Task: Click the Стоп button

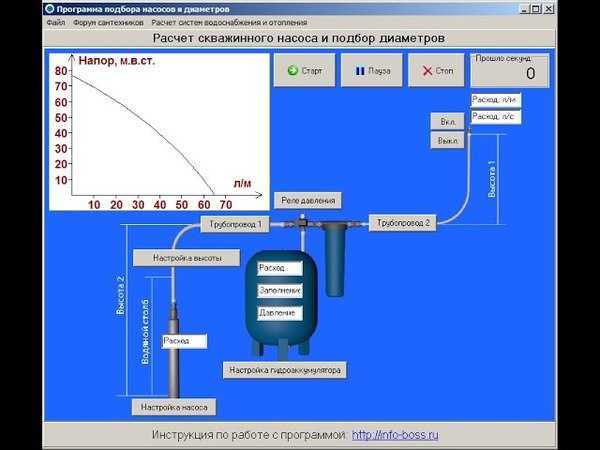Action: pyautogui.click(x=436, y=70)
